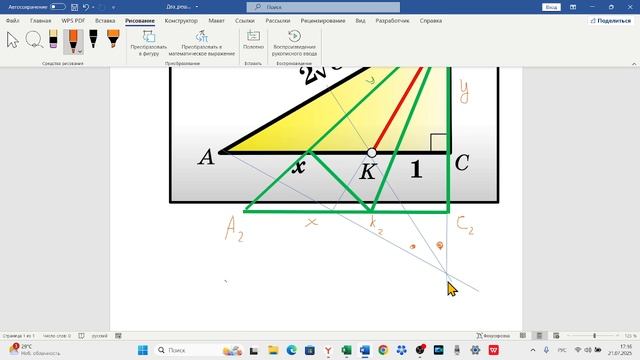Open the Рецензирование tab

pyautogui.click(x=323, y=20)
